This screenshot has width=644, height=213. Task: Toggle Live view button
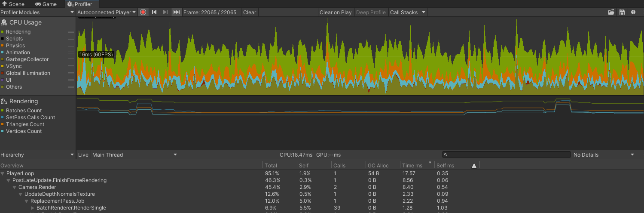(x=83, y=155)
